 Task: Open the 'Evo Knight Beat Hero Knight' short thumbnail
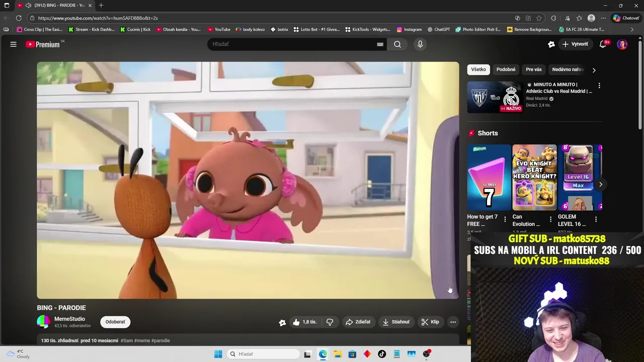point(534,177)
